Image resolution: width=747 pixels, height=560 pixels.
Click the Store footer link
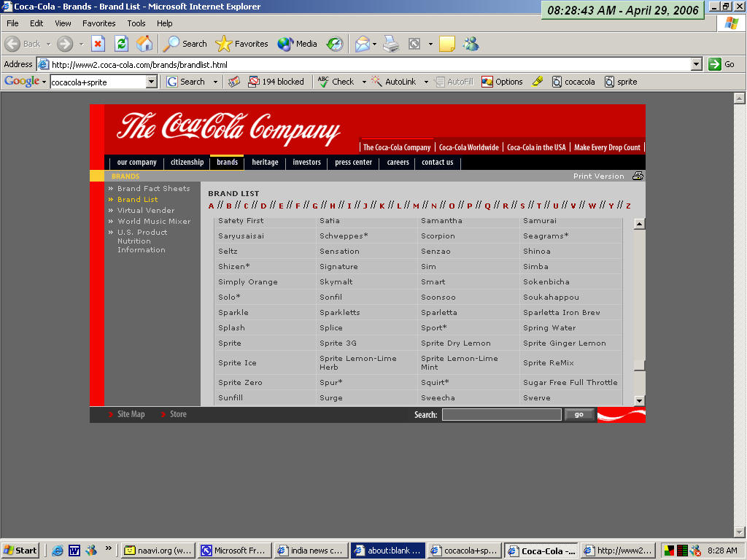pos(178,414)
